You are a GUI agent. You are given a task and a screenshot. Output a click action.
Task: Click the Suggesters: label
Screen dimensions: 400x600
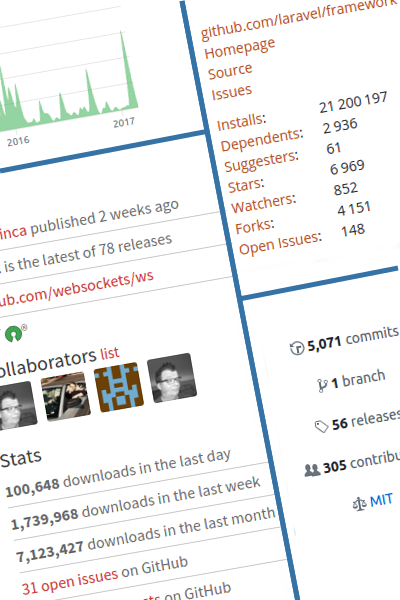pyautogui.click(x=261, y=161)
